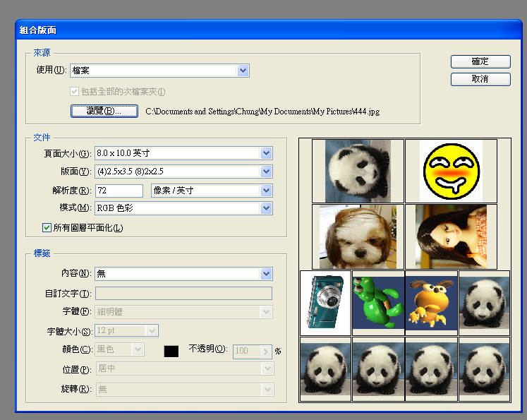Click the 解析度 resolution input field
Image resolution: width=527 pixels, height=420 pixels.
tap(119, 191)
